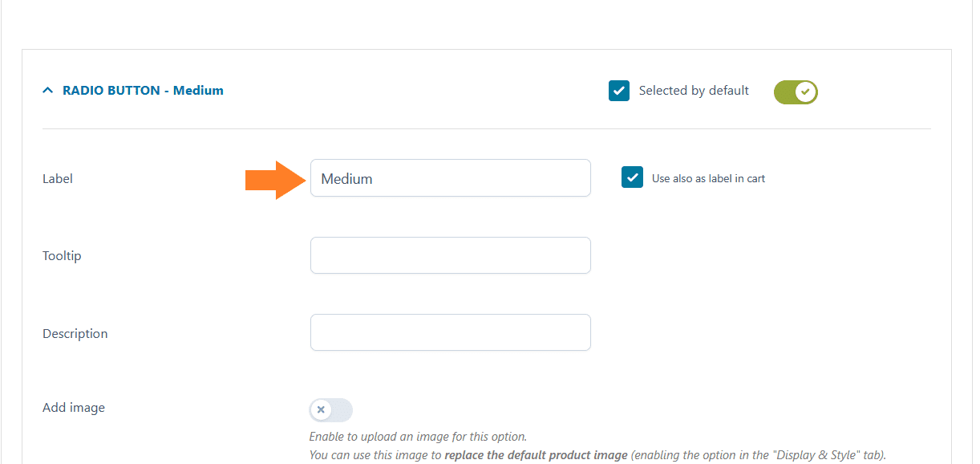980x464 pixels.
Task: Focus the empty Description text box
Action: tap(451, 332)
